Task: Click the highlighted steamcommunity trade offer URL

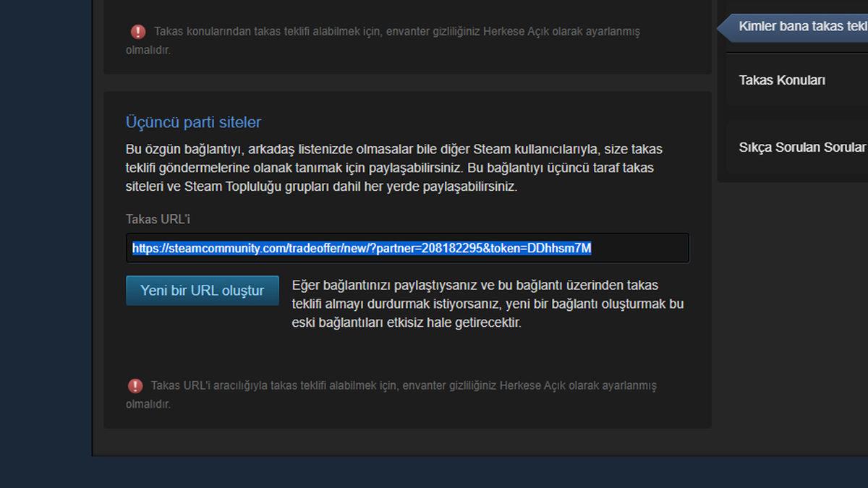Action: [x=361, y=248]
